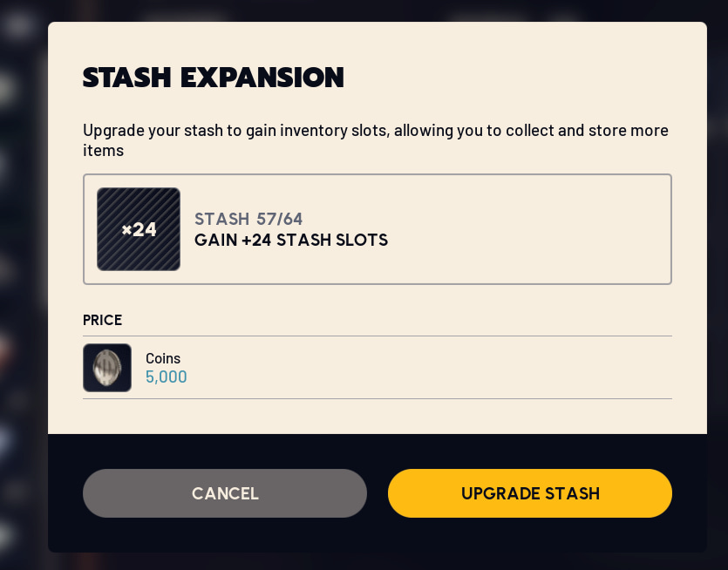Click the 5,000 coin price
Image resolution: width=728 pixels, height=570 pixels.
(x=167, y=377)
